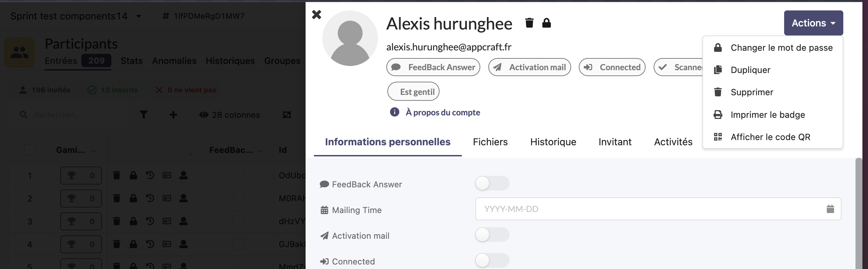Toggle the FeedBack Answer switch

[492, 183]
